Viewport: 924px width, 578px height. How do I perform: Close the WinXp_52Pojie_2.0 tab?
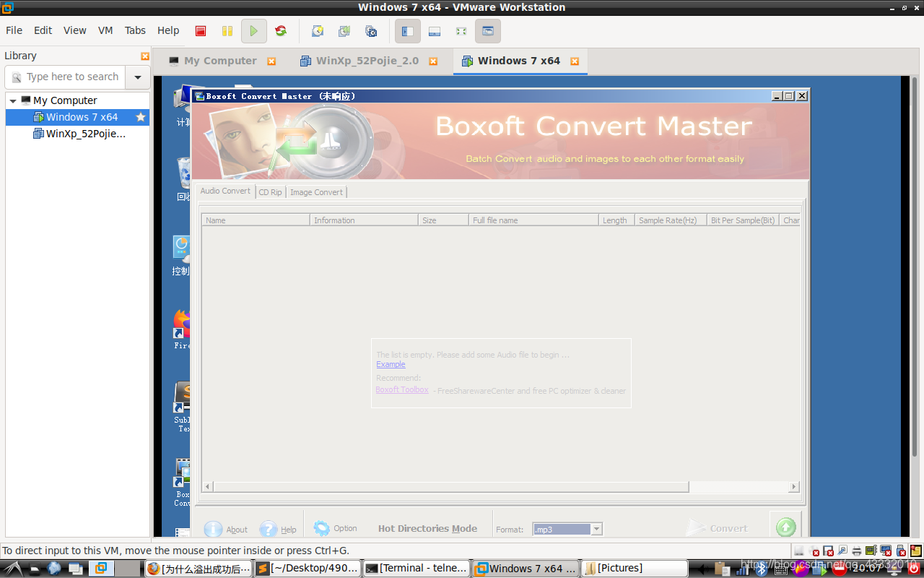(433, 61)
